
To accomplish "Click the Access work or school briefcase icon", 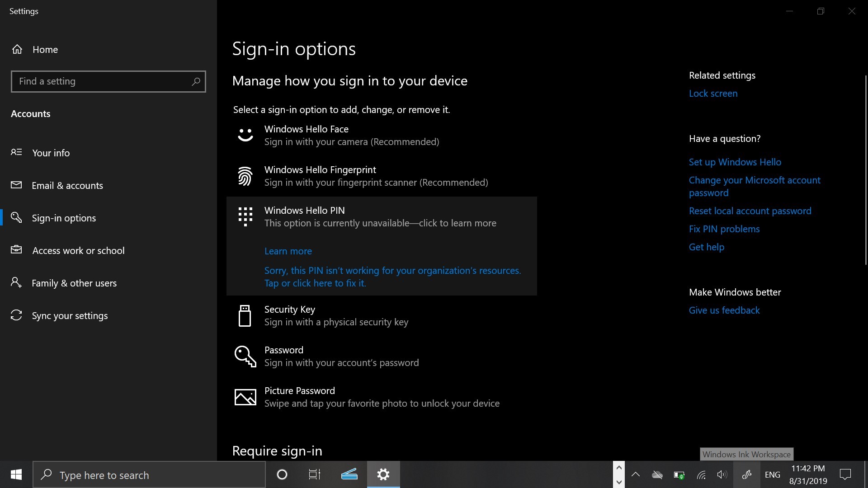I will (16, 249).
